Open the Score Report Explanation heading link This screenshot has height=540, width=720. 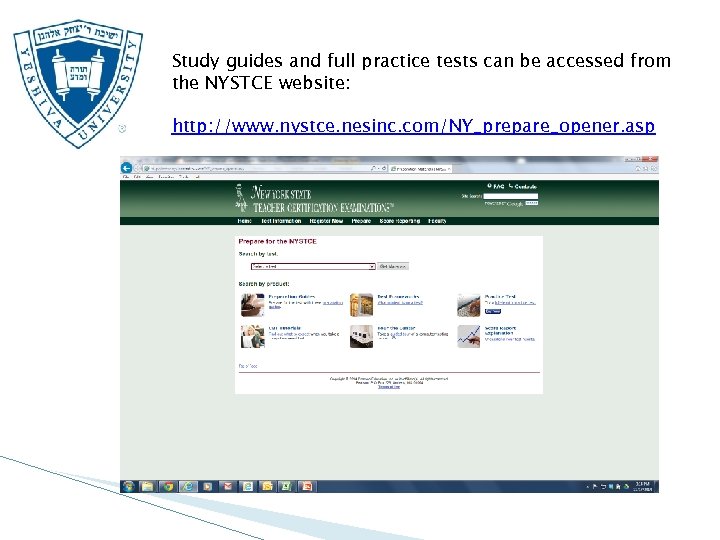(x=500, y=331)
